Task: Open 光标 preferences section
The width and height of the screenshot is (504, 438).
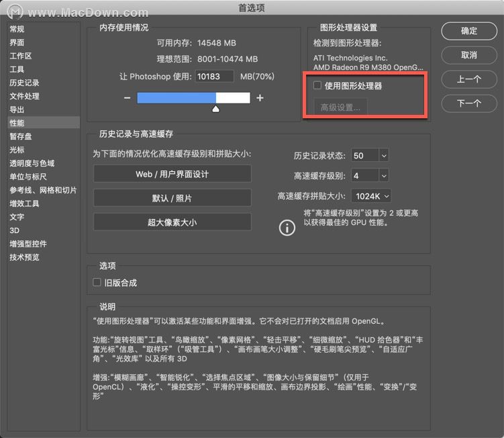Action: tap(17, 150)
